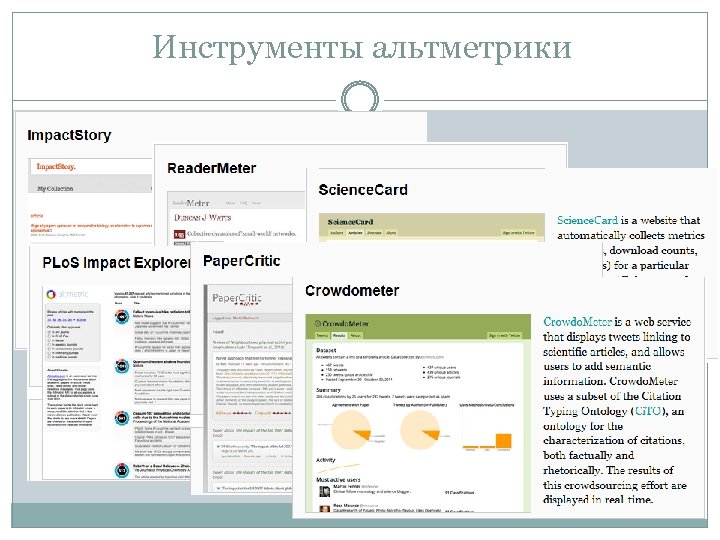The width and height of the screenshot is (720, 540).
Task: Open the Articles tab in ScienceCard
Action: pos(355,233)
